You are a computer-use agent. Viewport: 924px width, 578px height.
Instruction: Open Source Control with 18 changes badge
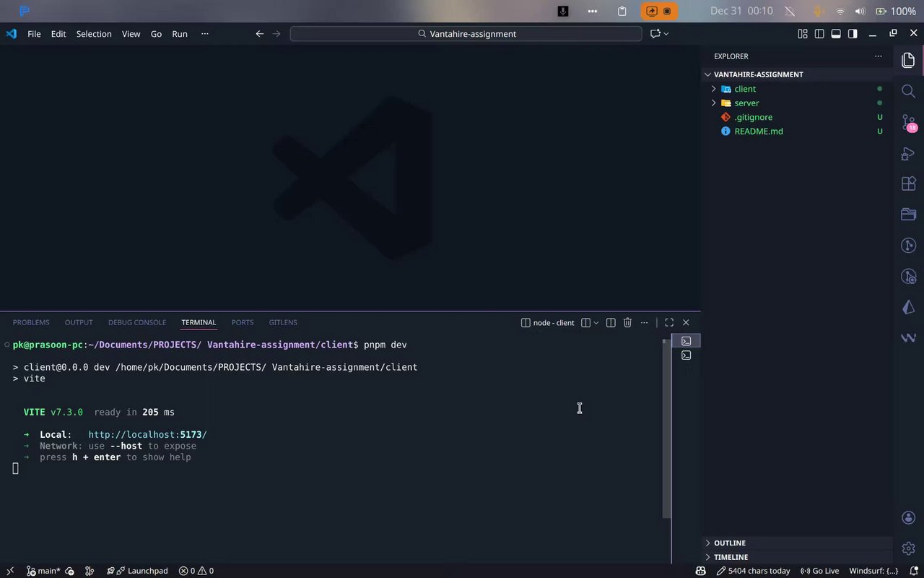(x=908, y=123)
